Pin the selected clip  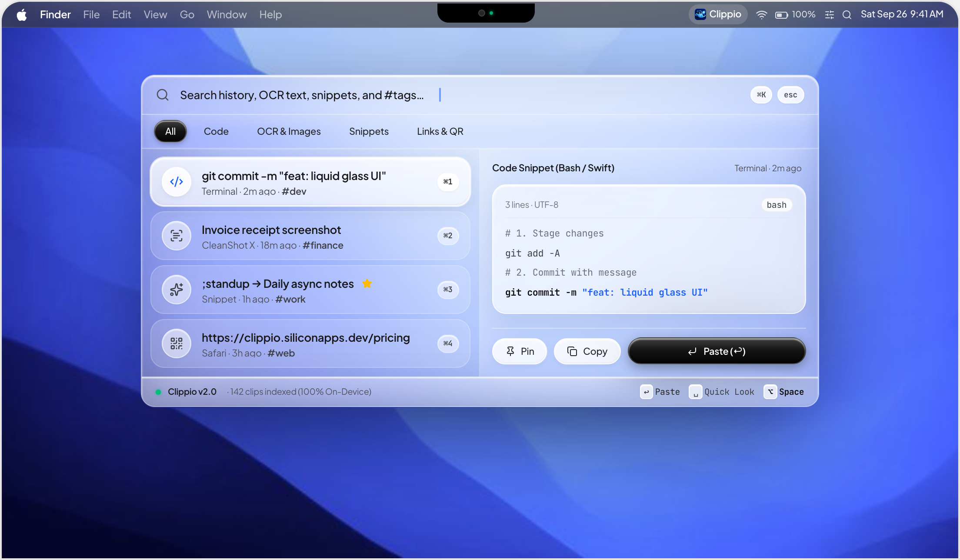[520, 351]
